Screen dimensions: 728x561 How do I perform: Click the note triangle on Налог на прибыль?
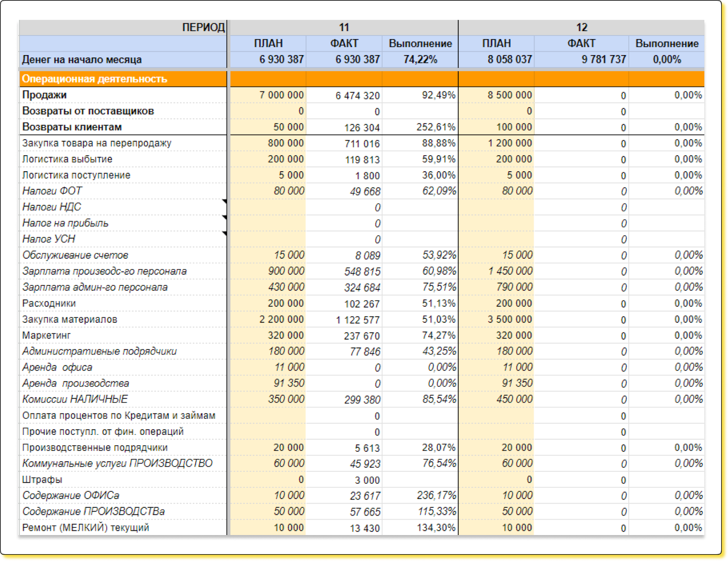(224, 218)
